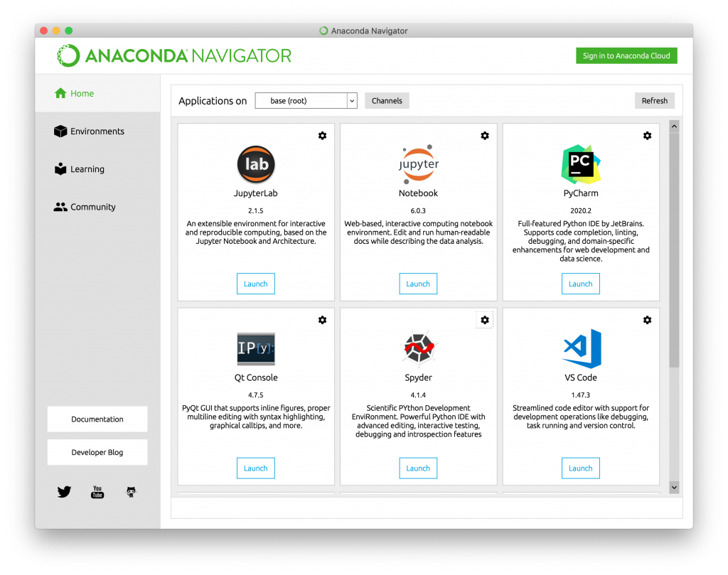728x575 pixels.
Task: Expand the base (root) environment dropdown
Action: click(x=306, y=101)
